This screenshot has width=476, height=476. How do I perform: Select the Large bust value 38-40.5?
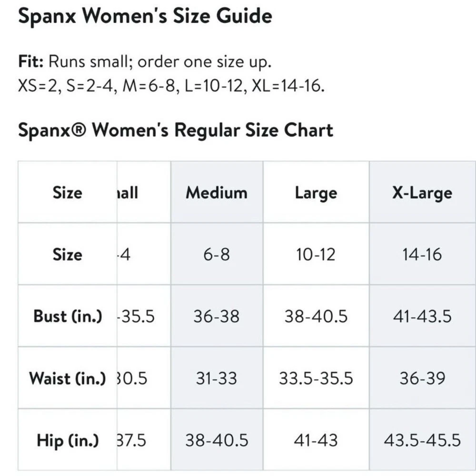click(x=316, y=317)
